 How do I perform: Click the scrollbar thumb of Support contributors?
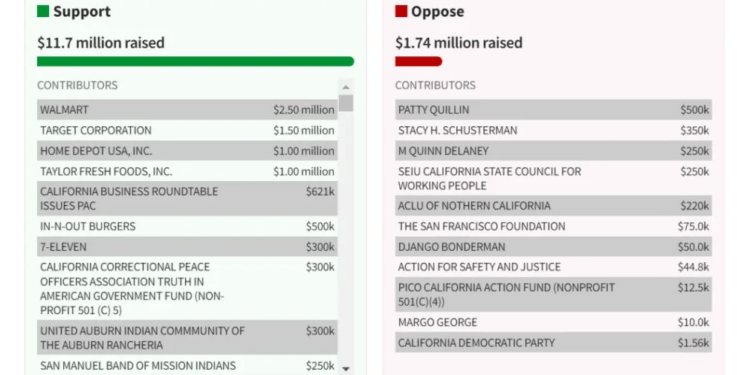pos(346,103)
